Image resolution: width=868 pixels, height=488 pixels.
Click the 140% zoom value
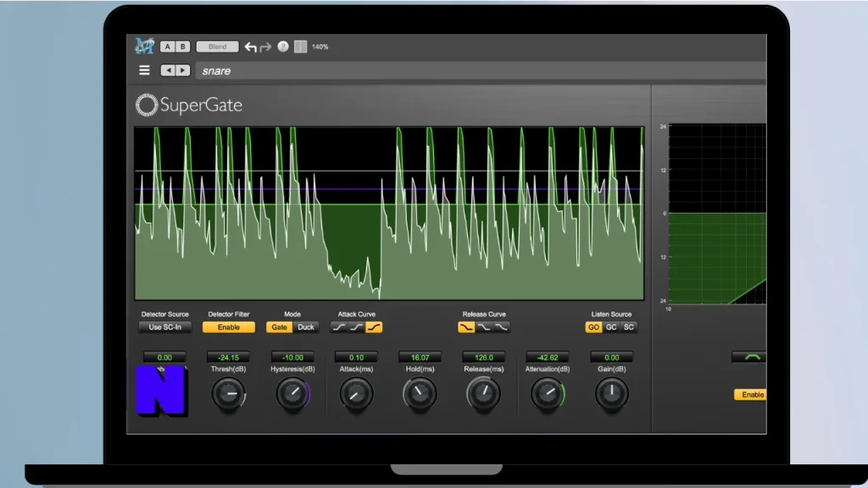[320, 47]
